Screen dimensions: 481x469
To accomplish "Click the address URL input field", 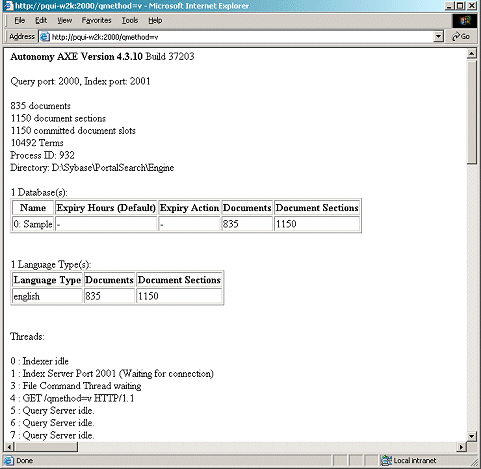I will coord(241,37).
